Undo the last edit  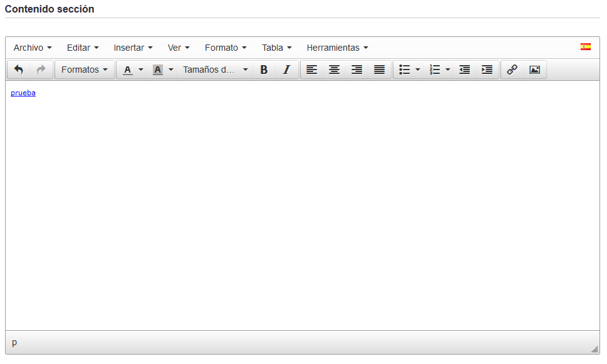(19, 70)
